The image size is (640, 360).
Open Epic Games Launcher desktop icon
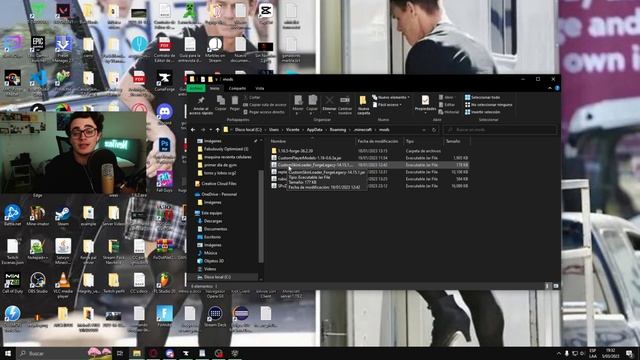click(x=38, y=47)
